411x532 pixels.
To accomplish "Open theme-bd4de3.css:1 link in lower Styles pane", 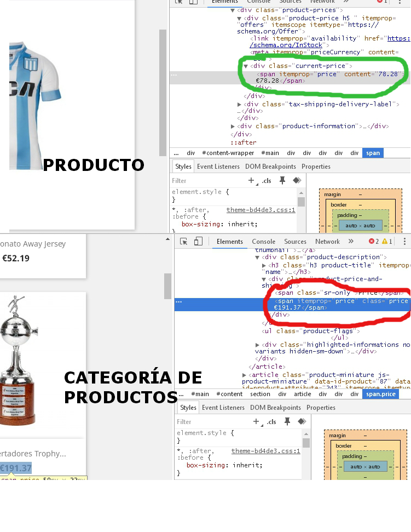I will pos(265,451).
